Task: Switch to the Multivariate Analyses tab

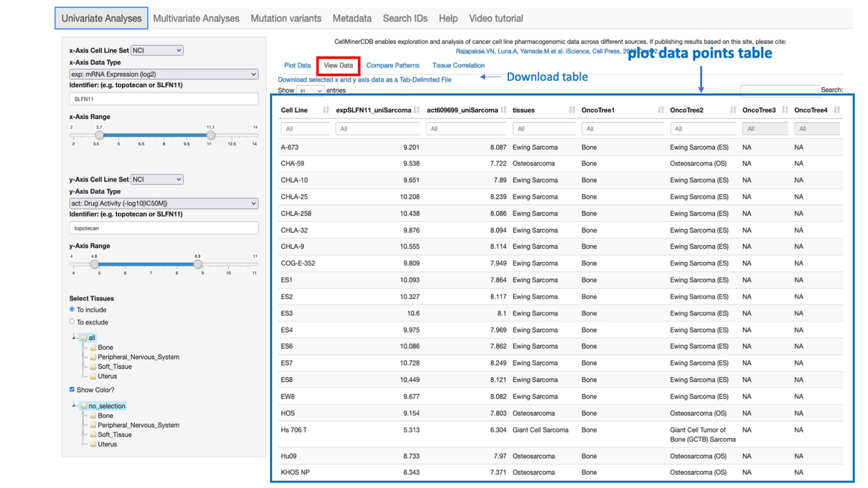Action: tap(196, 18)
